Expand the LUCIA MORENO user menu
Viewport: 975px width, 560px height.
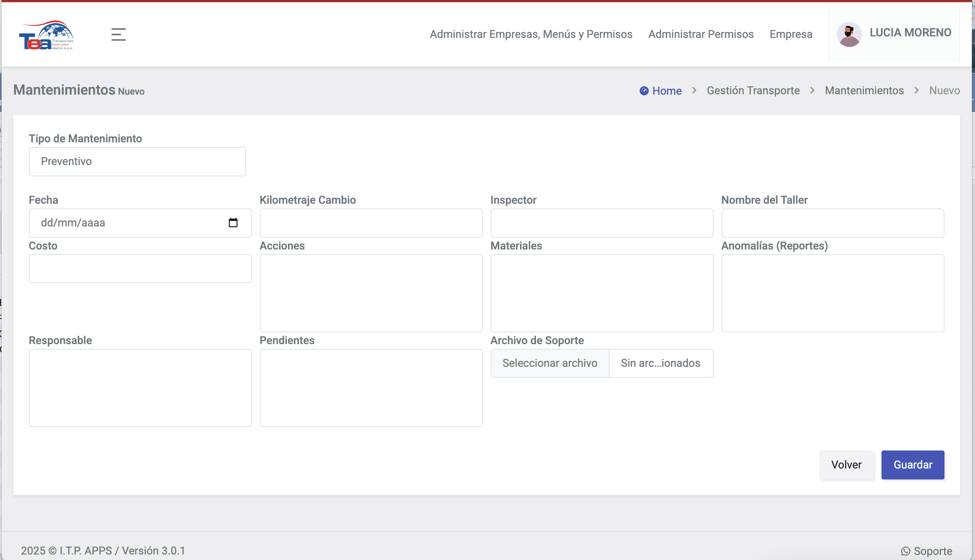click(910, 32)
